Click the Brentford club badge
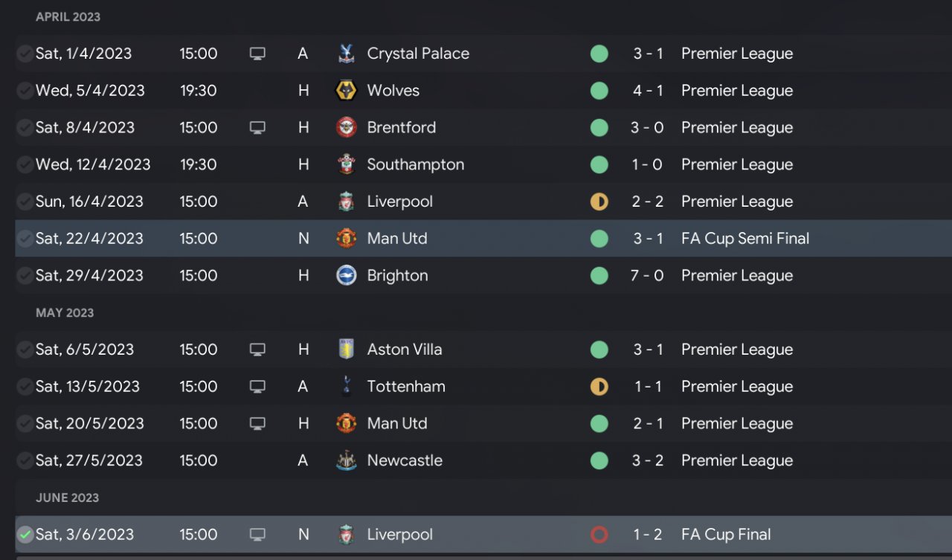The height and width of the screenshot is (560, 952). point(346,128)
